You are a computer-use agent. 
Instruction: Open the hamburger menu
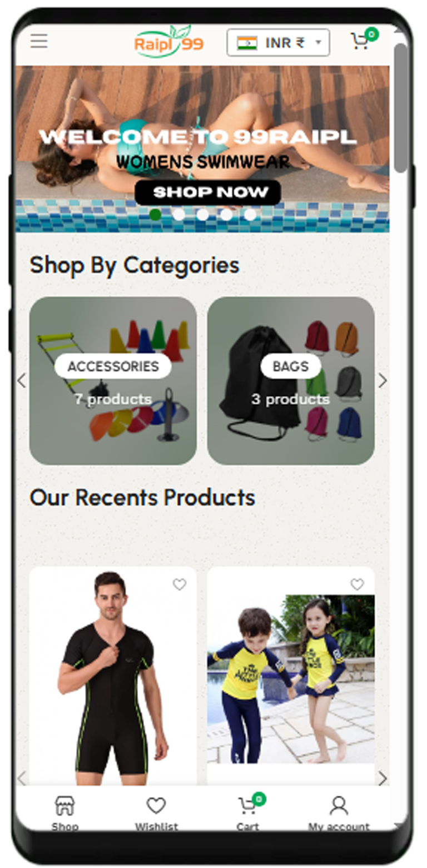point(39,41)
